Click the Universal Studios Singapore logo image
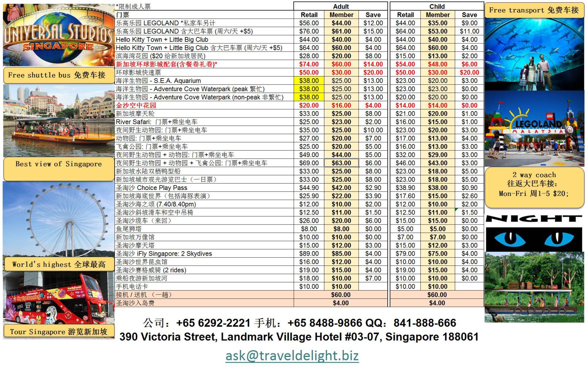Image resolution: width=588 pixels, height=372 pixels. pyautogui.click(x=58, y=35)
